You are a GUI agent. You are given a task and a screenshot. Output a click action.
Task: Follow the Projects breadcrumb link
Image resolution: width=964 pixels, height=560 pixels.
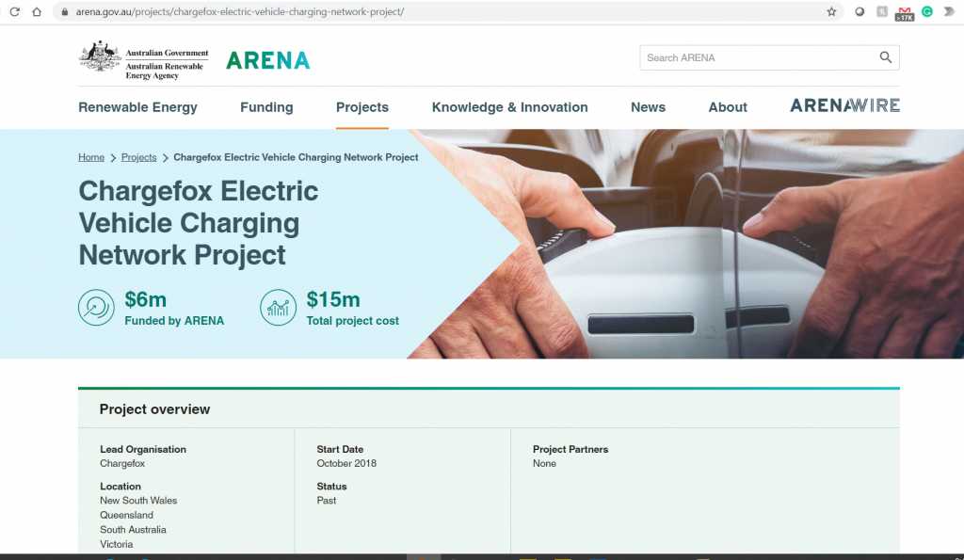pos(139,157)
